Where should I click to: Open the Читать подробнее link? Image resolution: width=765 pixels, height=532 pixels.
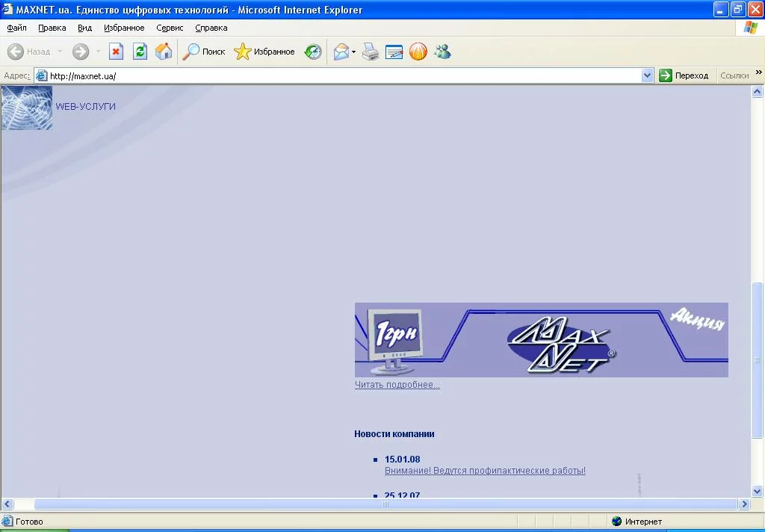point(397,385)
